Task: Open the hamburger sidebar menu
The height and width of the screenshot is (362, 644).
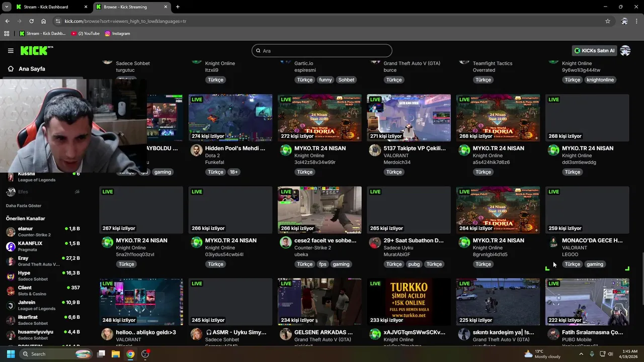Action: (11, 51)
